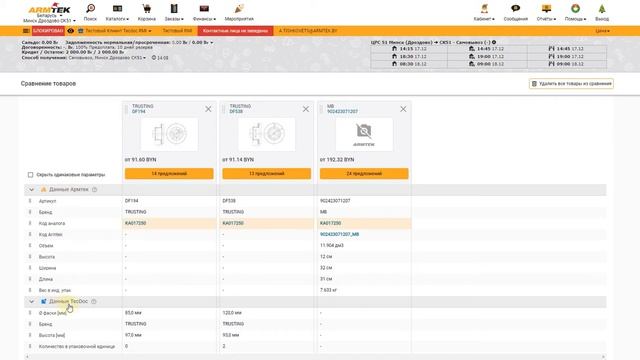The width and height of the screenshot is (640, 360).
Task: Remove TRUSTING DF194 from comparison
Action: click(208, 109)
